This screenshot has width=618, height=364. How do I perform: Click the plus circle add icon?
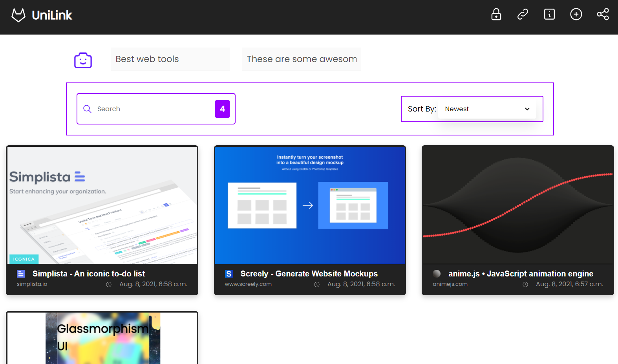576,15
